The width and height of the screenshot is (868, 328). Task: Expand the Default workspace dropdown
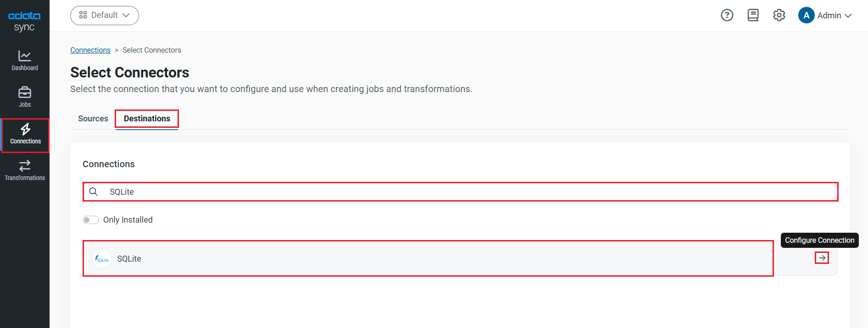[x=105, y=15]
